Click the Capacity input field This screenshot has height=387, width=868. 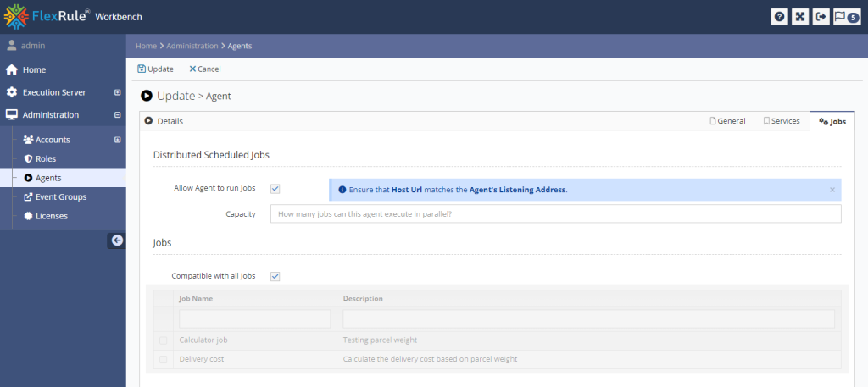[556, 214]
